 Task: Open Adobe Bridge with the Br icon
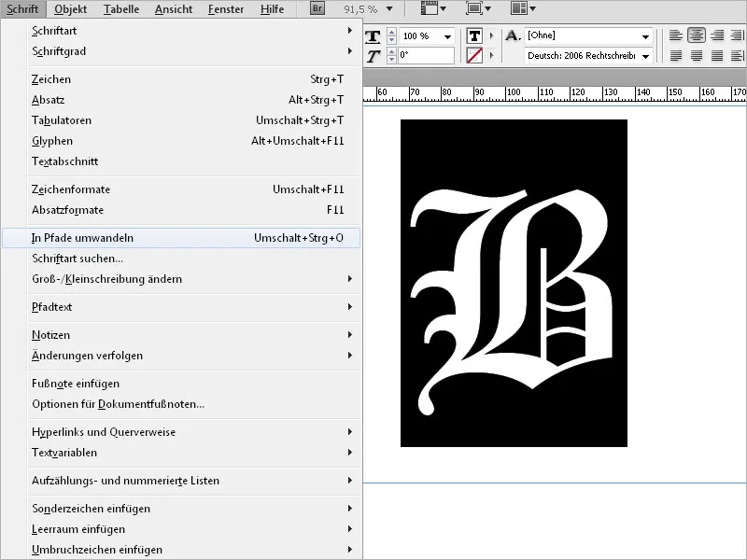(317, 8)
